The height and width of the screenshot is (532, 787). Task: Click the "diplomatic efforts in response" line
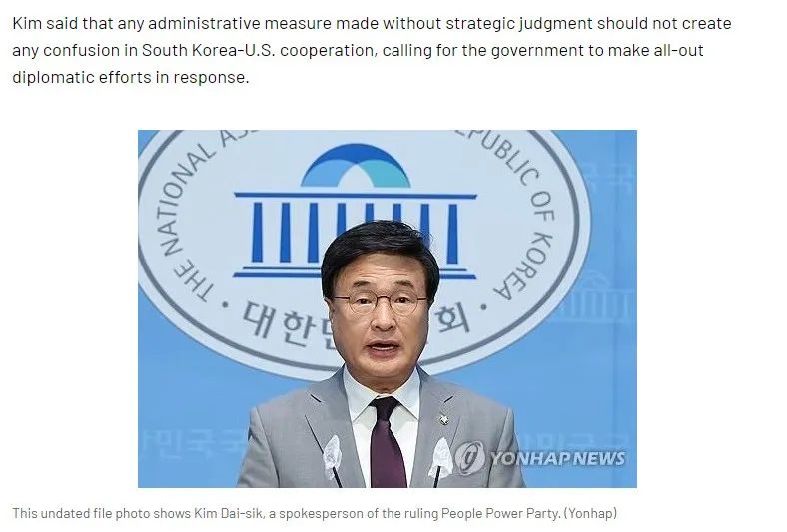[x=131, y=77]
